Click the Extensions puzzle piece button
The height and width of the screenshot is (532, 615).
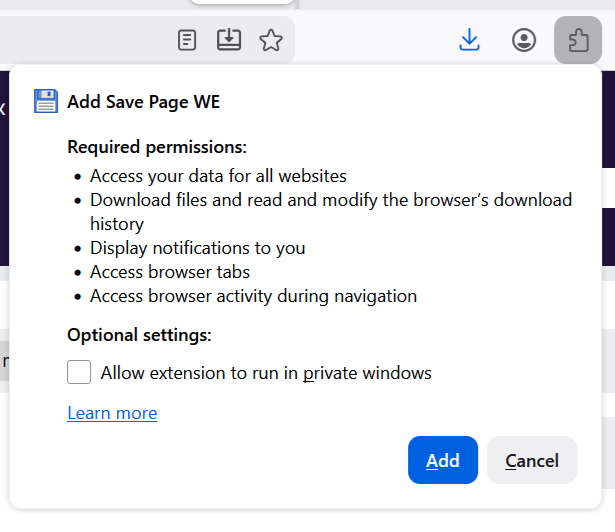pyautogui.click(x=578, y=40)
